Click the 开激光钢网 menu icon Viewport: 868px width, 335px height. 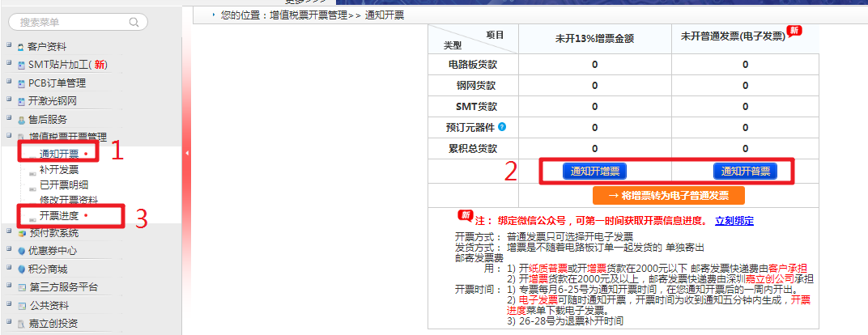pyautogui.click(x=21, y=102)
